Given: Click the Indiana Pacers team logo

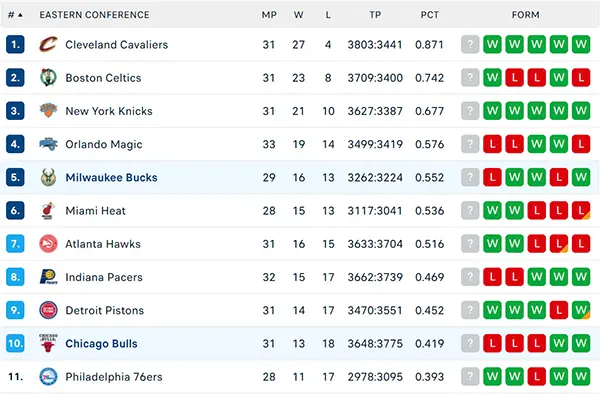Looking at the screenshot, I should click(49, 277).
